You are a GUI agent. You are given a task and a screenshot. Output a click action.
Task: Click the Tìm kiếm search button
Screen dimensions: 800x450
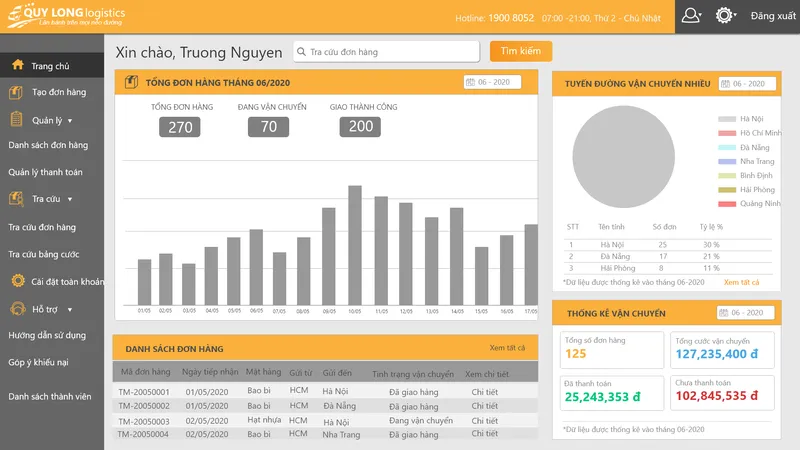click(x=520, y=51)
